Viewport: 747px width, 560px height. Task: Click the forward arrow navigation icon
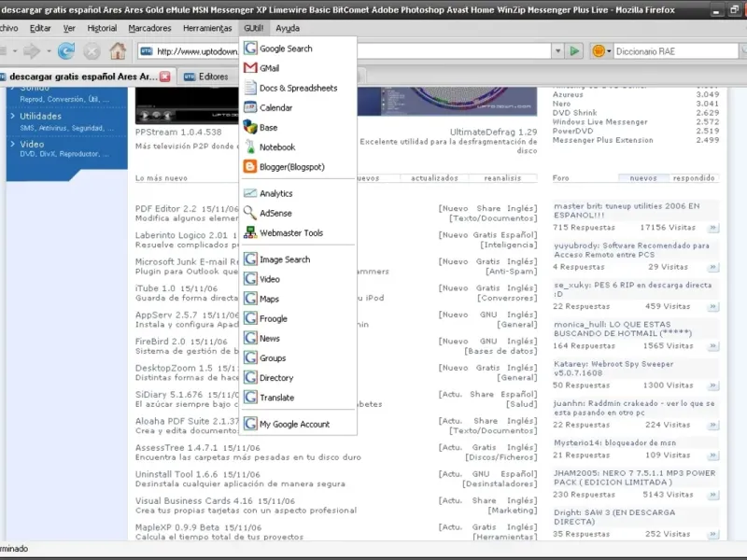click(32, 51)
